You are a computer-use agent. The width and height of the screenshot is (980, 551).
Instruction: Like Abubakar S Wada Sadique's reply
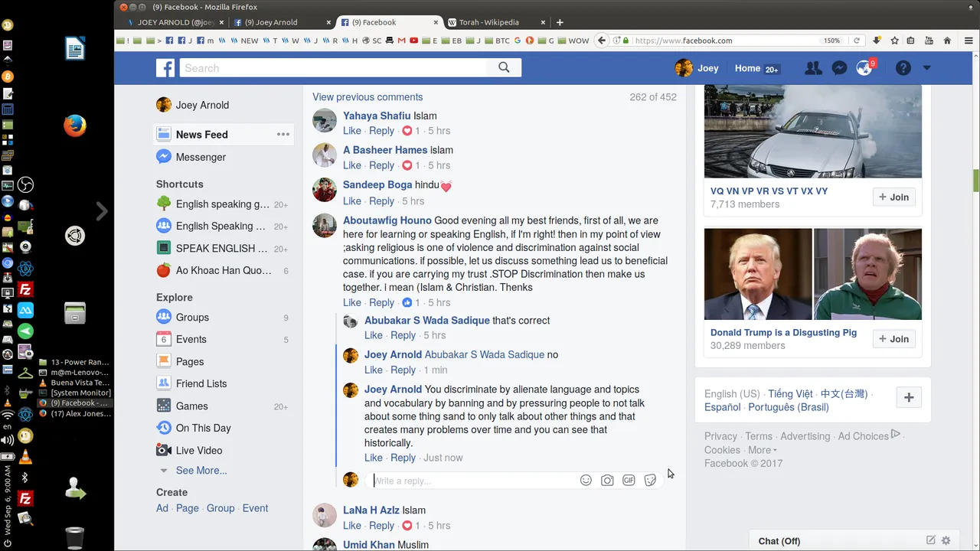click(374, 335)
